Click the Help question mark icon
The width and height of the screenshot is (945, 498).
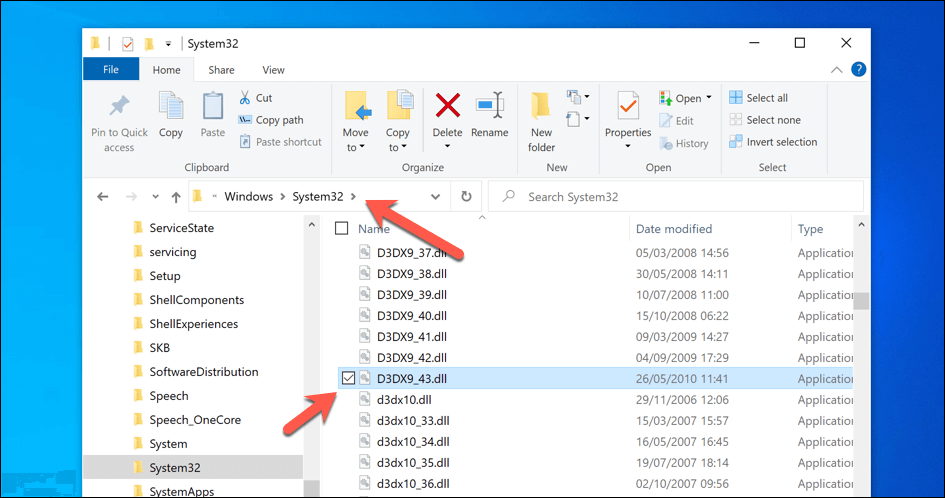tap(858, 69)
